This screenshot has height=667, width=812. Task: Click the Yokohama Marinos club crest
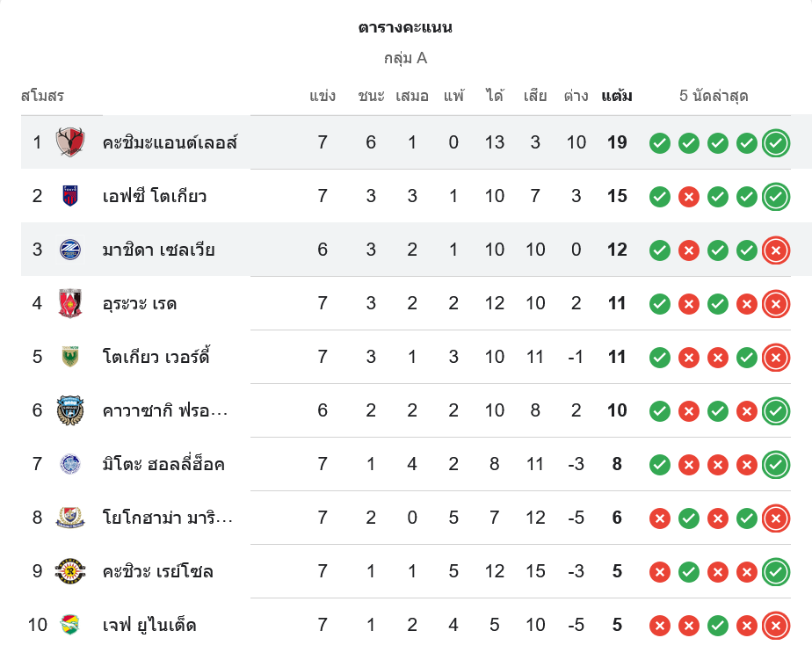pyautogui.click(x=70, y=518)
